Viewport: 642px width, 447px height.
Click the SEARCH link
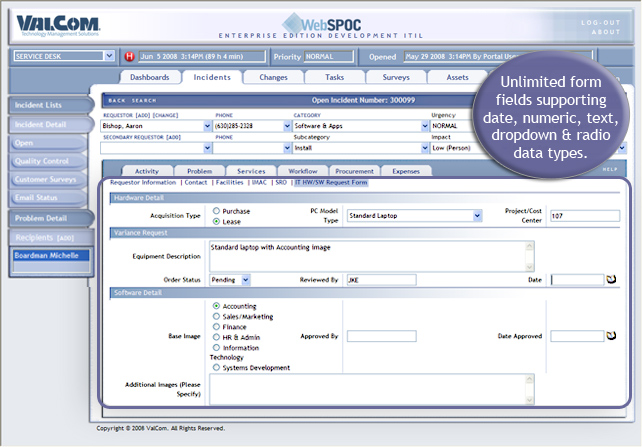tap(144, 100)
